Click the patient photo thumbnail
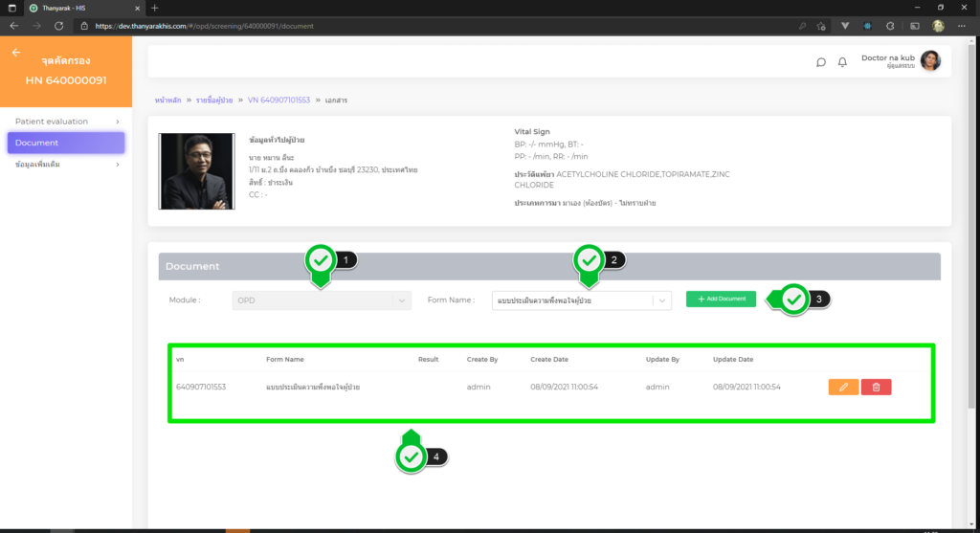Screen dimensions: 980x533 point(196,171)
